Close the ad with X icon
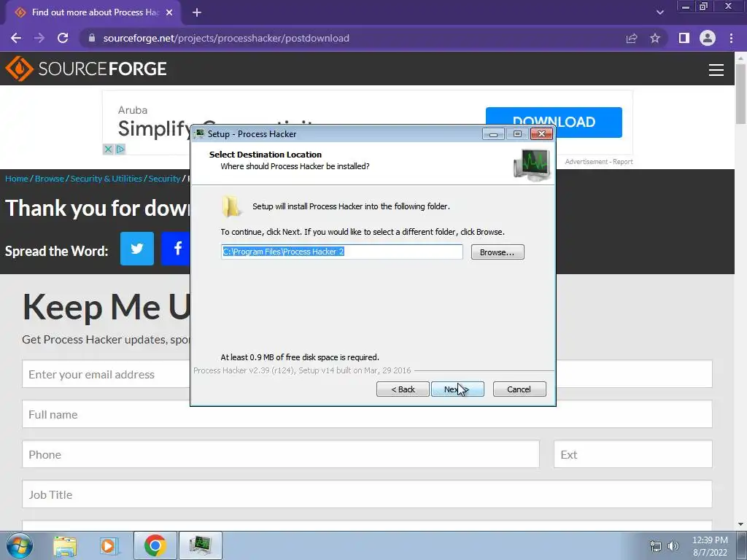This screenshot has width=747, height=560. pos(108,149)
